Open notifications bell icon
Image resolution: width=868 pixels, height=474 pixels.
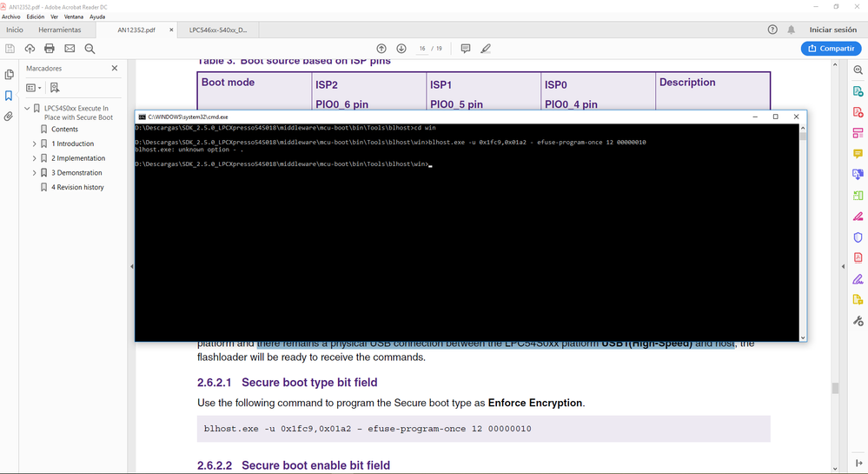pos(791,30)
